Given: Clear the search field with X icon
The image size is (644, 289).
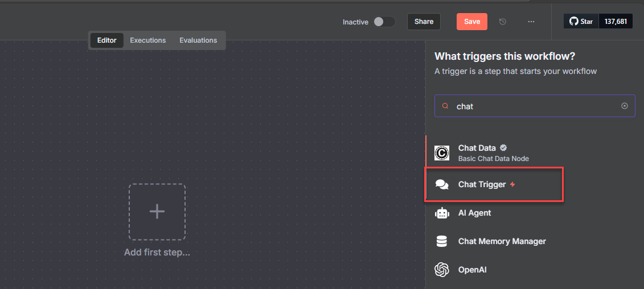Looking at the screenshot, I should (625, 106).
